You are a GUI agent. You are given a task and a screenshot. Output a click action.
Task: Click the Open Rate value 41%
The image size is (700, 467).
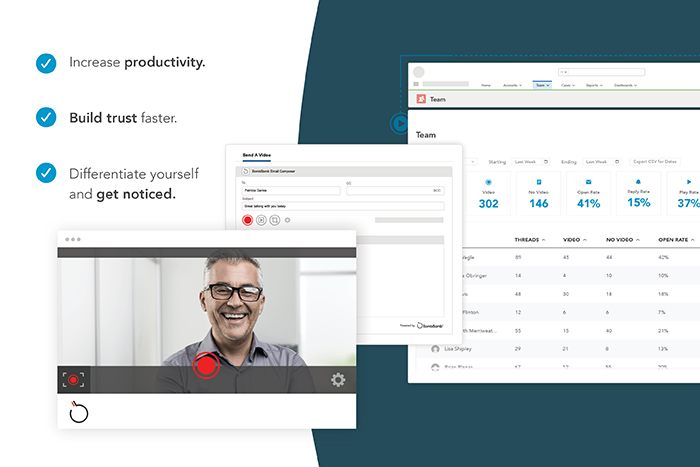click(x=588, y=204)
